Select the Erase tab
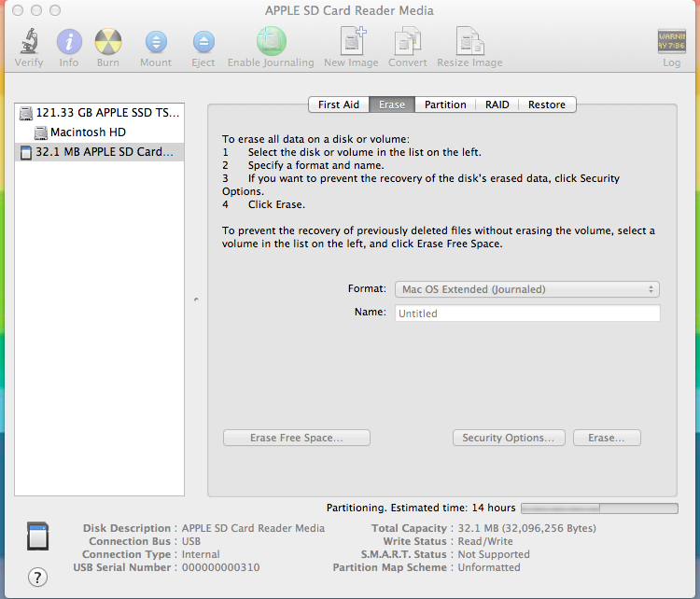The image size is (700, 599). tap(392, 104)
